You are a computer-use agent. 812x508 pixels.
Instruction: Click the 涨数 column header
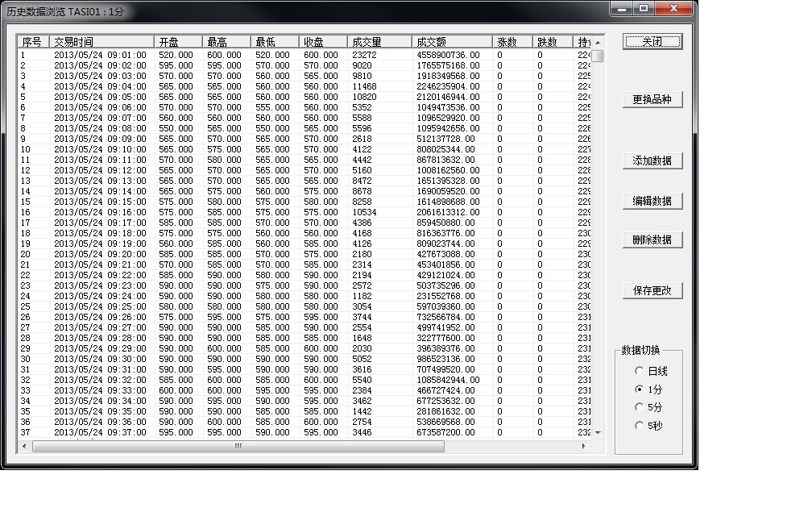[512, 42]
